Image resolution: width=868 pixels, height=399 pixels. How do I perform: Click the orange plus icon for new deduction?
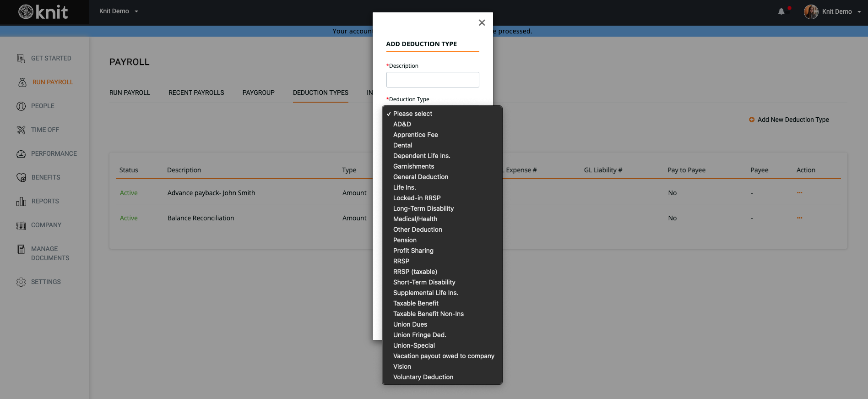point(752,120)
